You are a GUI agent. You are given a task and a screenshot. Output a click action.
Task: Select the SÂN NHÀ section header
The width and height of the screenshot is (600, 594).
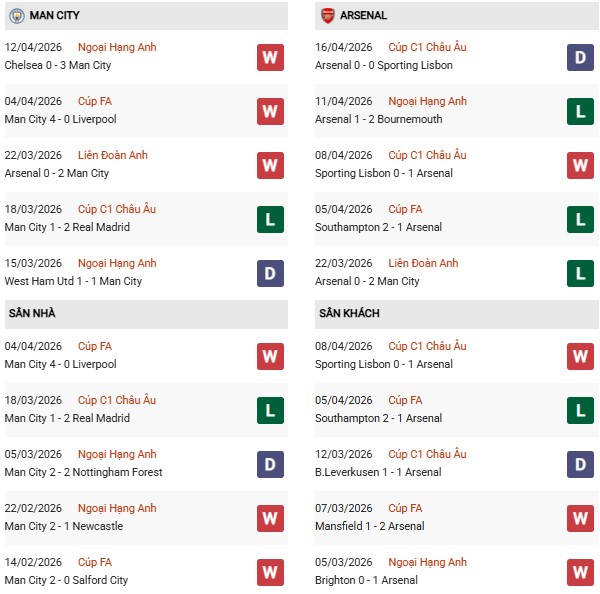pos(32,313)
